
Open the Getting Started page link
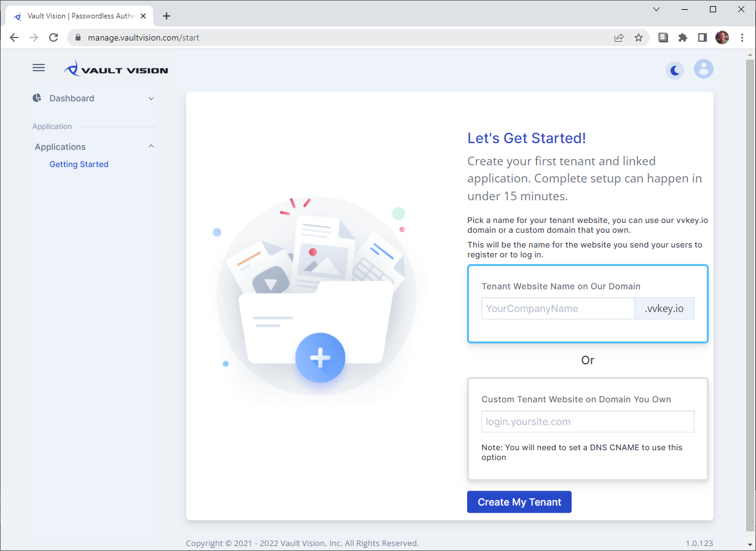click(79, 164)
